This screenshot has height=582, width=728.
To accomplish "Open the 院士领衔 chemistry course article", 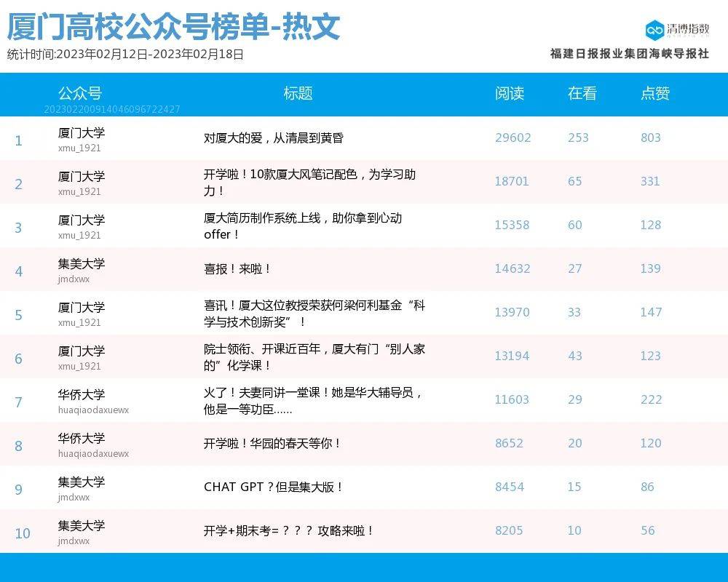I will pos(314,357).
